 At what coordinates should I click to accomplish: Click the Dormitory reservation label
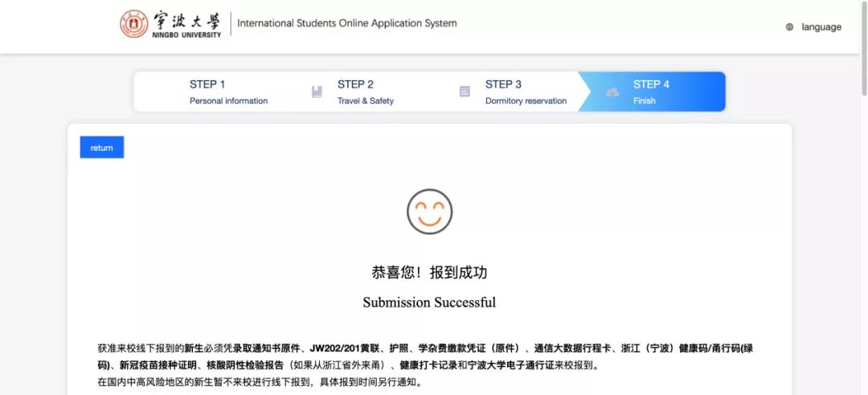(526, 101)
